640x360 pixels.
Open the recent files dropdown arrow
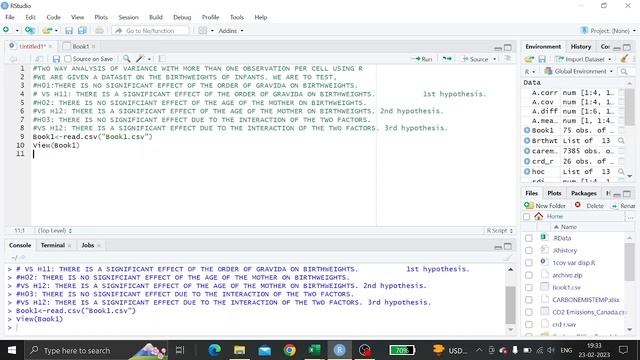pos(56,31)
